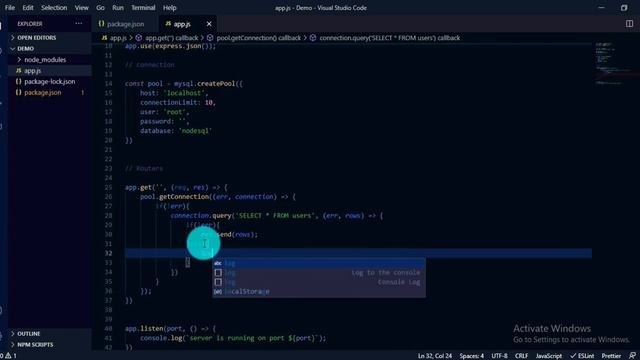Open app.get('') callback breadcrumb

167,38
